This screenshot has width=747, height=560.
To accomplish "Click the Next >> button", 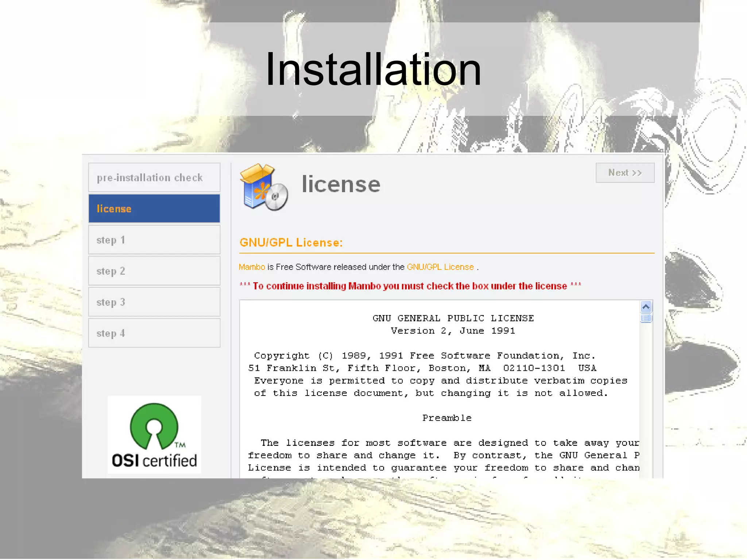I will click(625, 172).
